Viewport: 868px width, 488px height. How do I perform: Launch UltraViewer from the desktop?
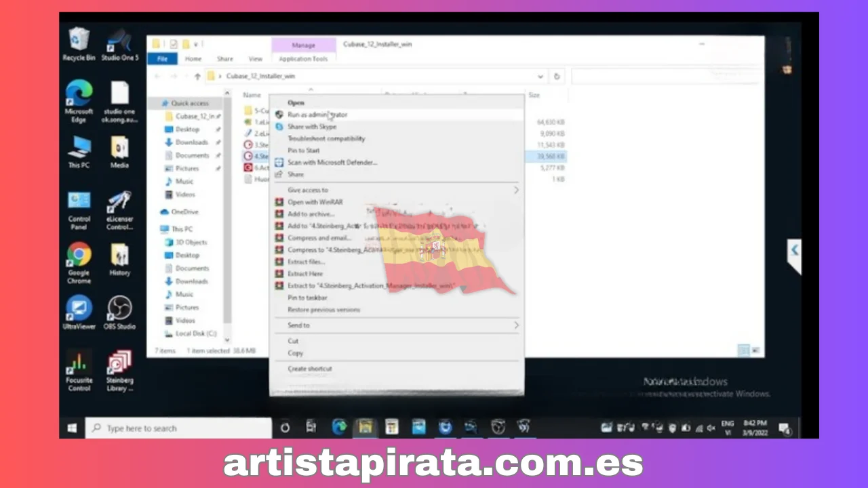(79, 312)
